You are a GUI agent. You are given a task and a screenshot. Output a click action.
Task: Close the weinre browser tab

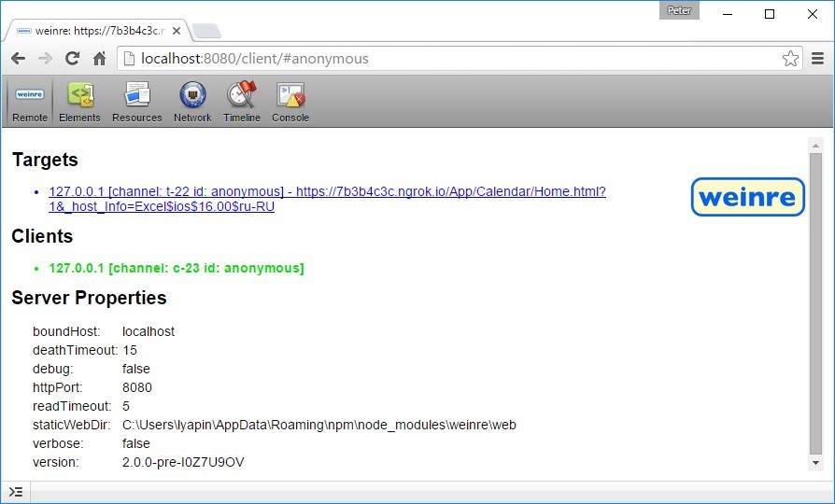pos(177,31)
